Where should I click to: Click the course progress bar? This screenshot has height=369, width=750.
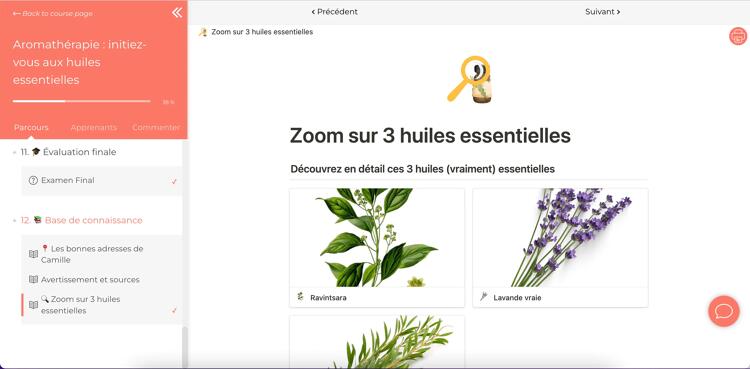[81, 101]
